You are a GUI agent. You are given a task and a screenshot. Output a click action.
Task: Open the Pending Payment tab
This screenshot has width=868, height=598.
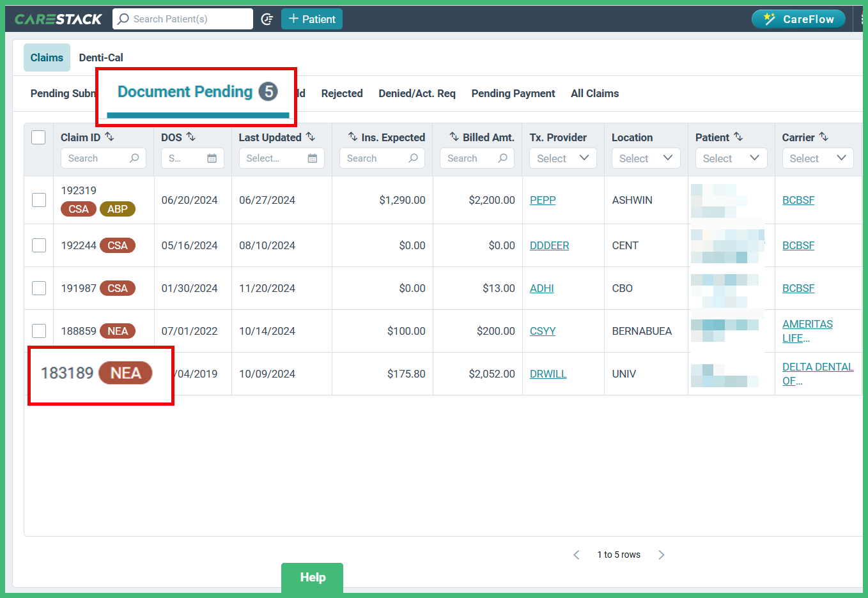pyautogui.click(x=513, y=93)
